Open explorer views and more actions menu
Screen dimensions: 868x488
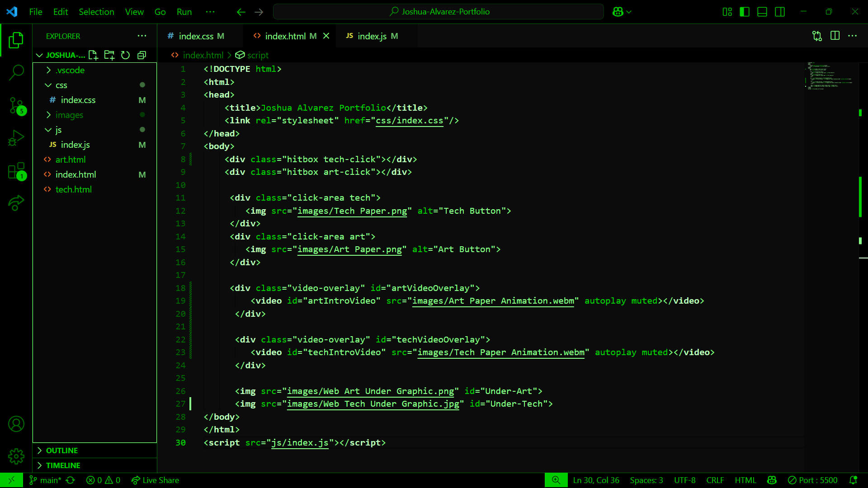click(x=142, y=36)
